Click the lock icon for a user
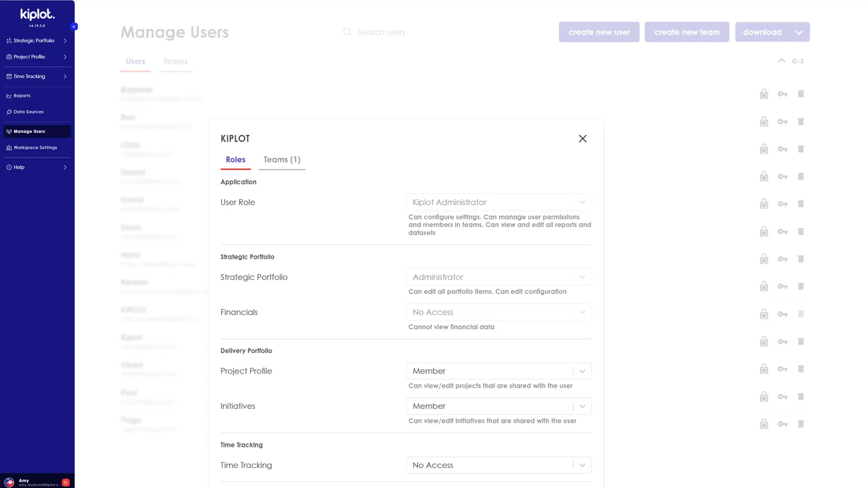 click(764, 94)
